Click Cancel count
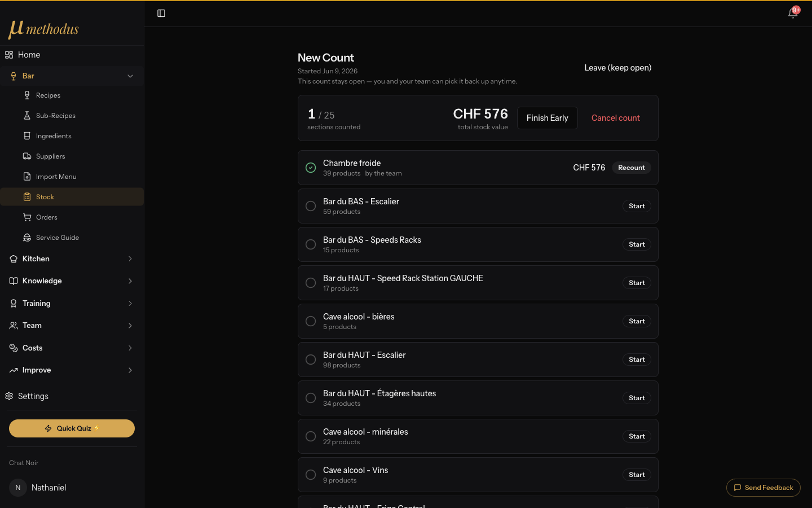Screen dimensions: 812x508 tap(615, 118)
